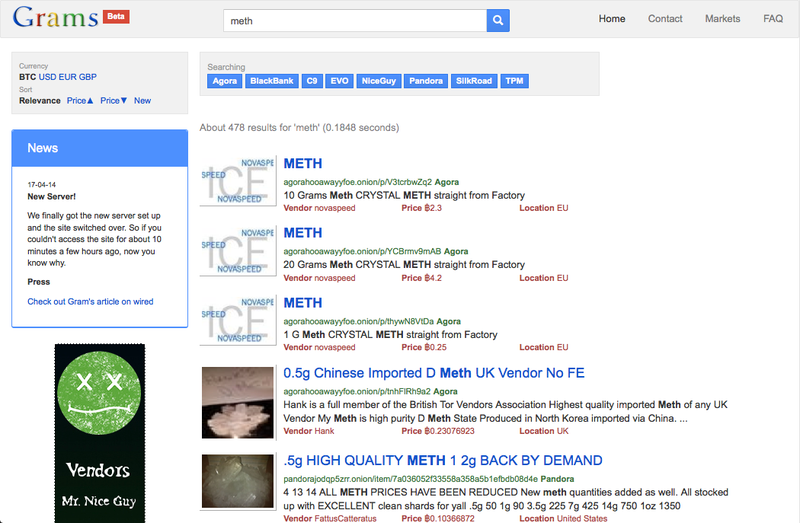Open the title above the 20 Grams description
The image size is (800, 523).
[303, 233]
